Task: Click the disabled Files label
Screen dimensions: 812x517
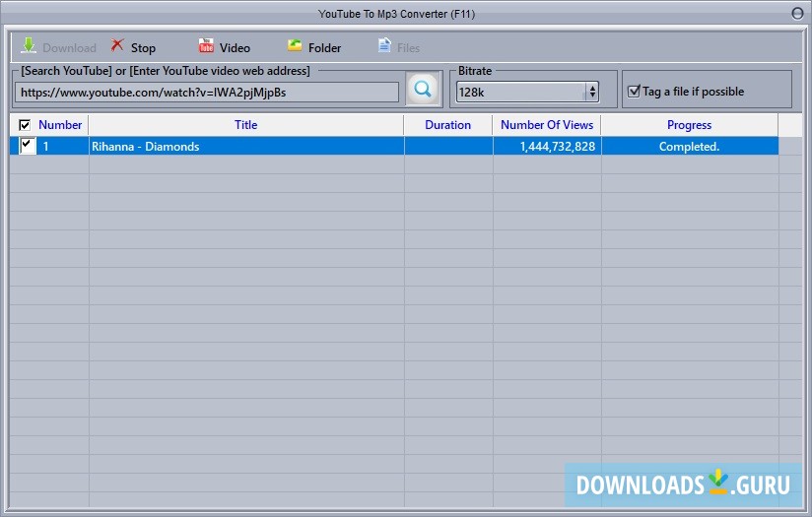Action: click(x=409, y=47)
